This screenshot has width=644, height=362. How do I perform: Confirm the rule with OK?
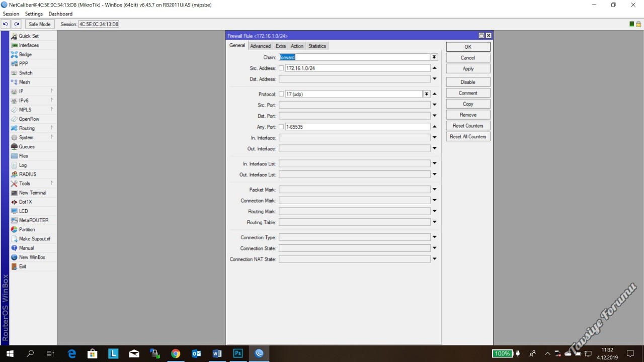[x=468, y=47]
